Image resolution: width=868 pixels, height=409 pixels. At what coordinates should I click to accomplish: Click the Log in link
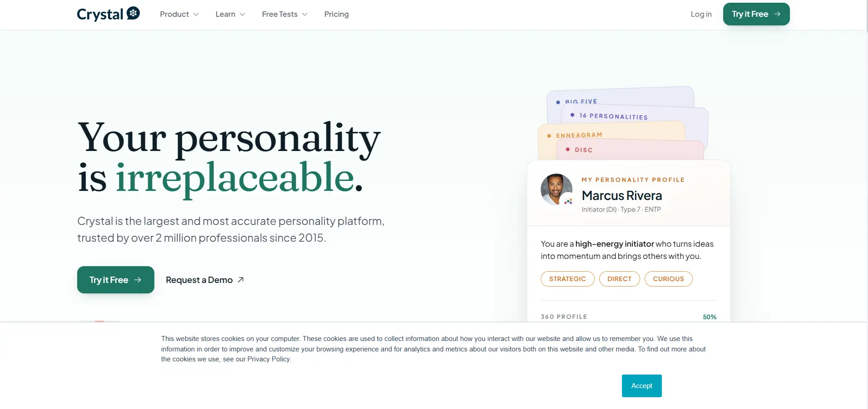701,14
